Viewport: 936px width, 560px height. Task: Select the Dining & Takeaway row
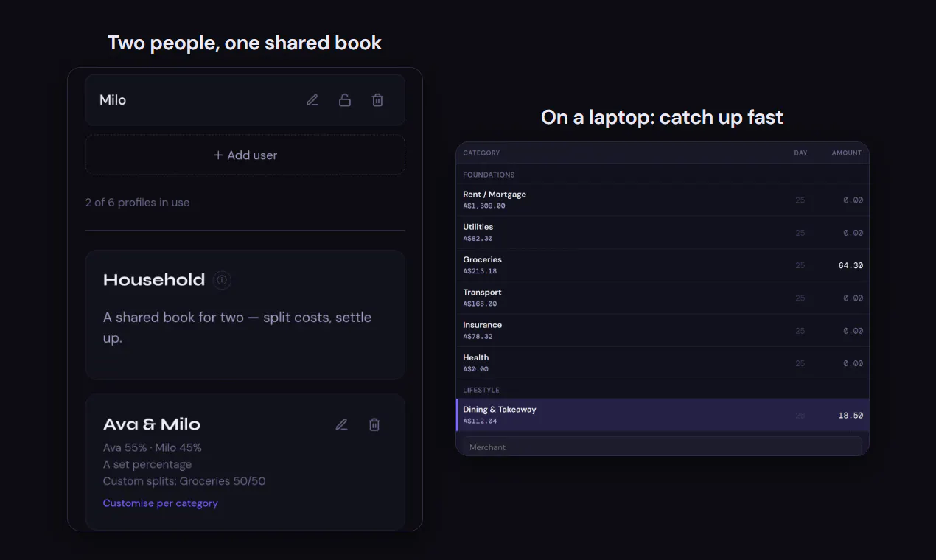point(663,415)
